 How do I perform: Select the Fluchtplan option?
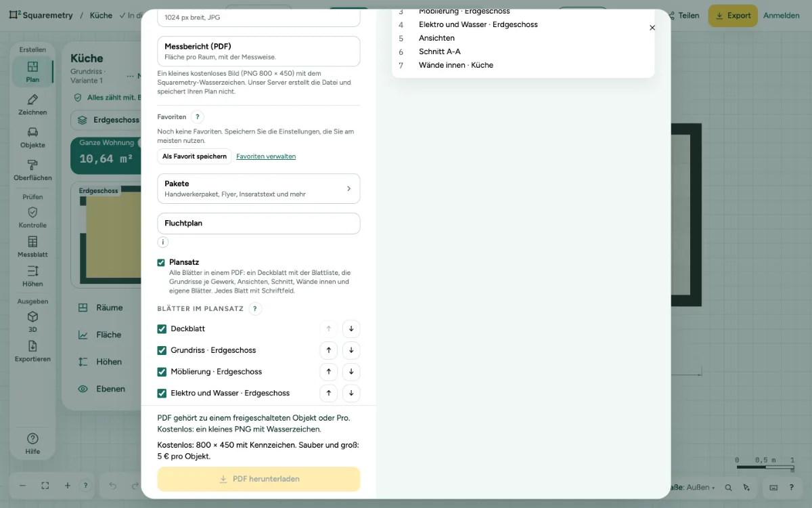click(x=258, y=224)
